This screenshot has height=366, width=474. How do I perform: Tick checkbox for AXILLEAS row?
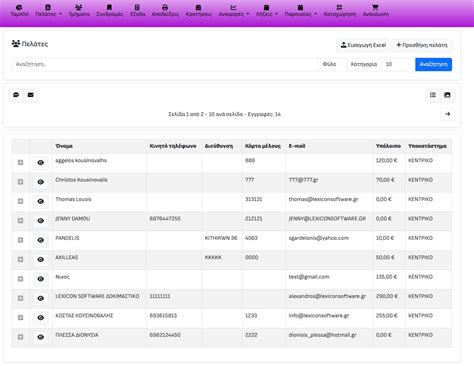click(20, 259)
